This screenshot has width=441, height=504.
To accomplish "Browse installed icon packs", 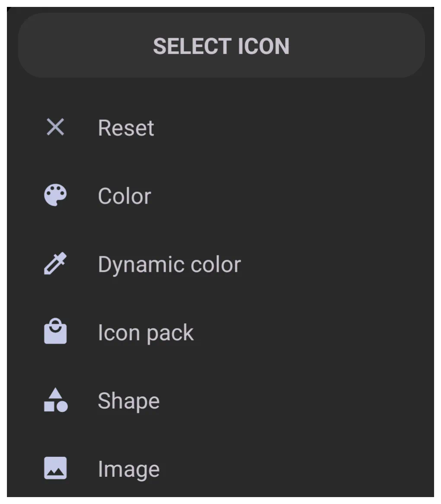I will point(220,332).
